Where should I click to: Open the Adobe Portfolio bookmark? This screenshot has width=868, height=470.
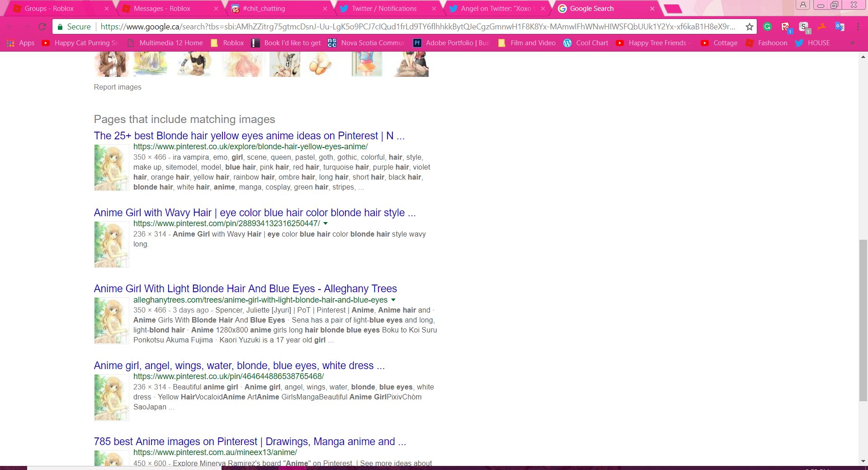(452, 43)
